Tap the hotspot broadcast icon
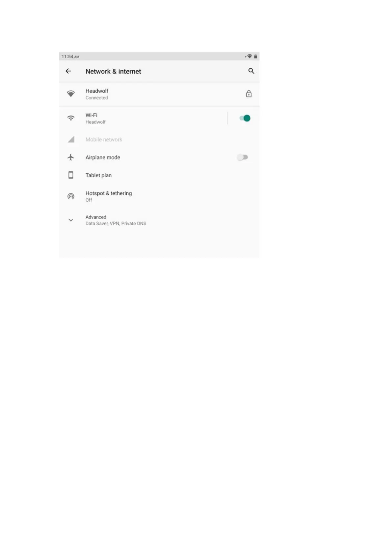Image resolution: width=392 pixels, height=554 pixels. click(71, 196)
